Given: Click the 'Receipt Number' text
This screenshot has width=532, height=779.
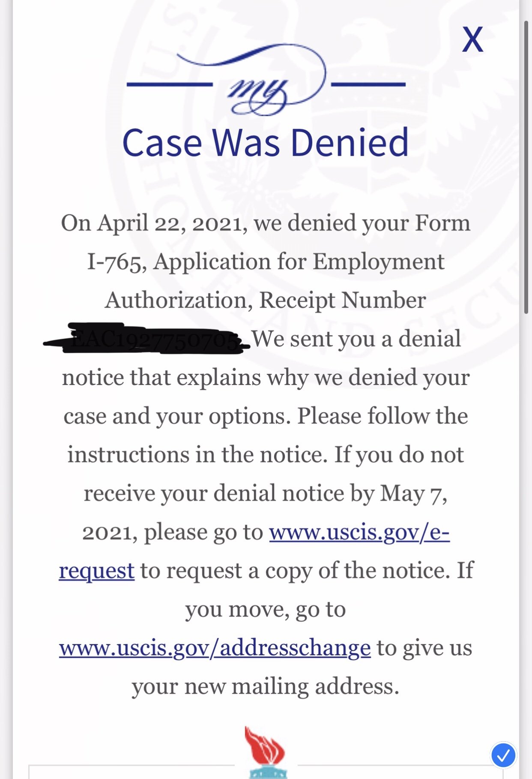Looking at the screenshot, I should point(343,300).
